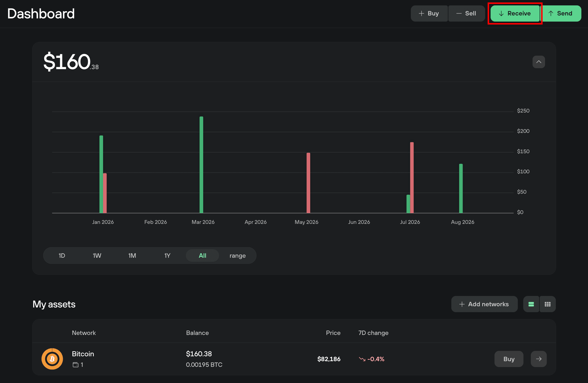The image size is (588, 383).
Task: Click the Dashboard page title
Action: click(x=41, y=13)
